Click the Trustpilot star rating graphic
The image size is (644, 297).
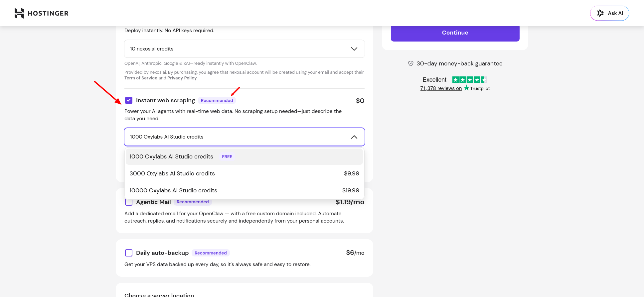(470, 80)
